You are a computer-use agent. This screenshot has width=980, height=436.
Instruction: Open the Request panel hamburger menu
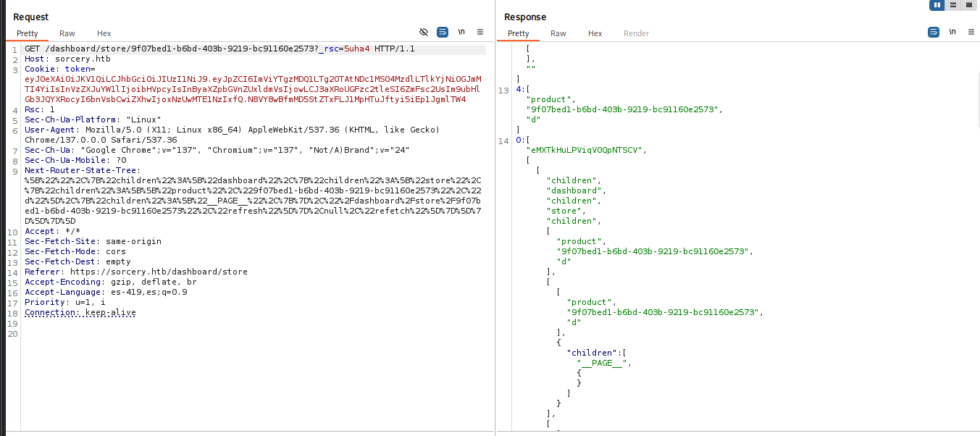479,33
